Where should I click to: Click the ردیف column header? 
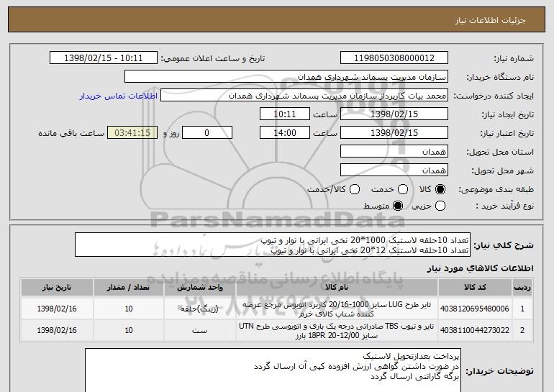pos(522,288)
